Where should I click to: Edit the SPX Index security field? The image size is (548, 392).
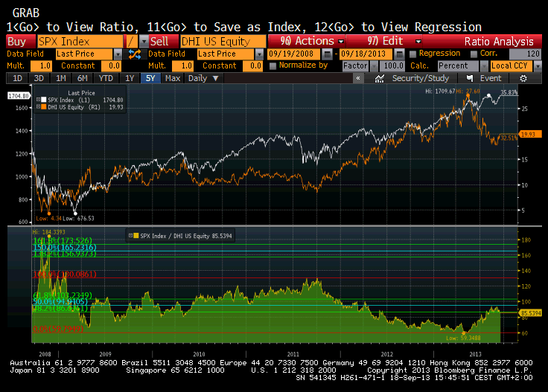(x=80, y=42)
